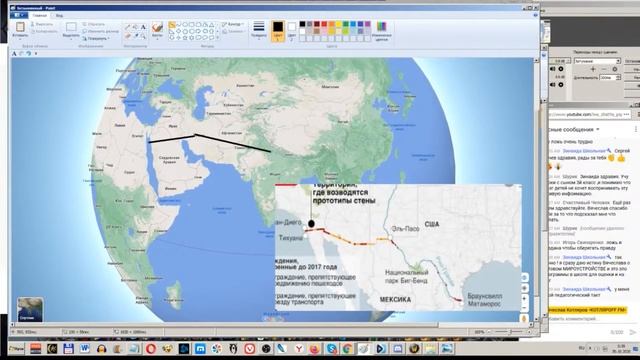Open the Paint file menu button
Screen dimensions: 640x360
tap(19, 15)
